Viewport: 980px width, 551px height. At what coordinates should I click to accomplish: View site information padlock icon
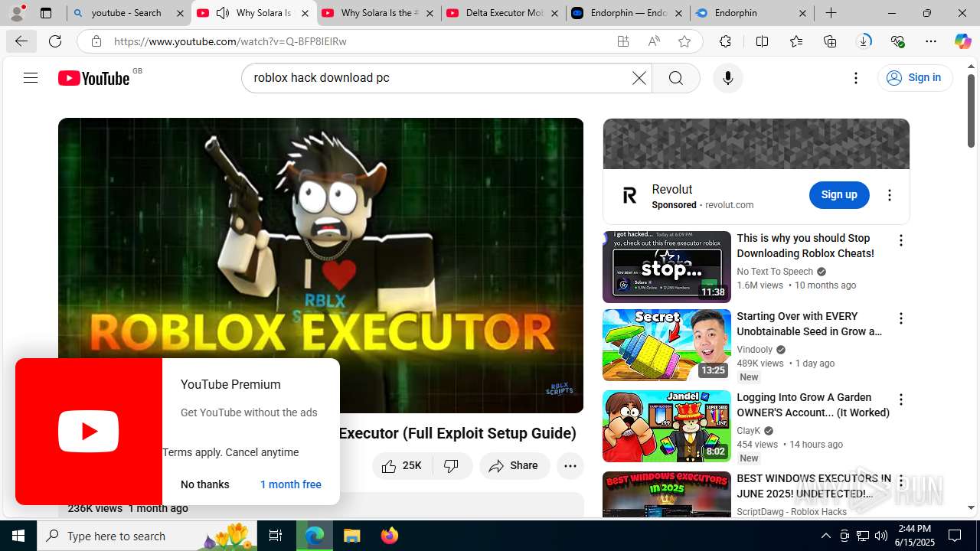click(x=96, y=41)
